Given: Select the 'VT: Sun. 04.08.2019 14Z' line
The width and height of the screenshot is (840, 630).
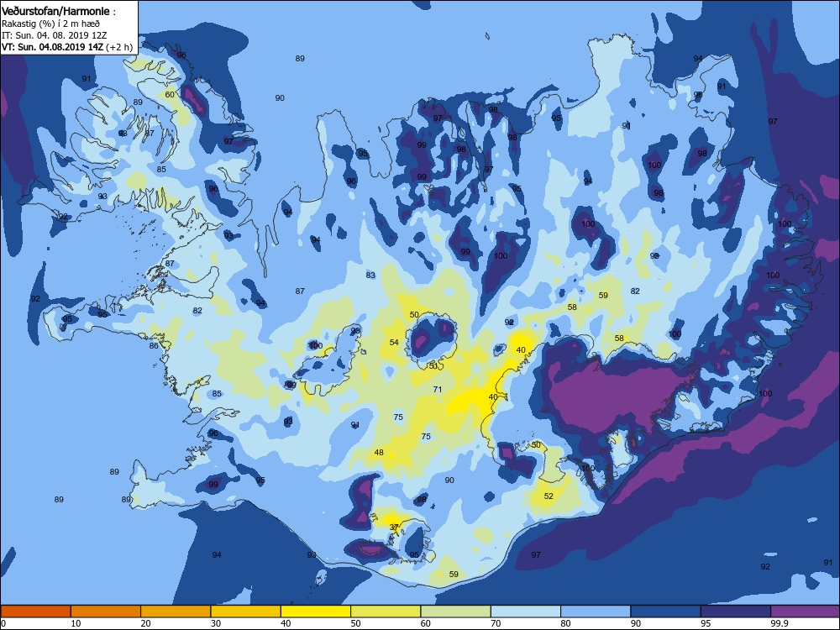Looking at the screenshot, I should tap(52, 46).
